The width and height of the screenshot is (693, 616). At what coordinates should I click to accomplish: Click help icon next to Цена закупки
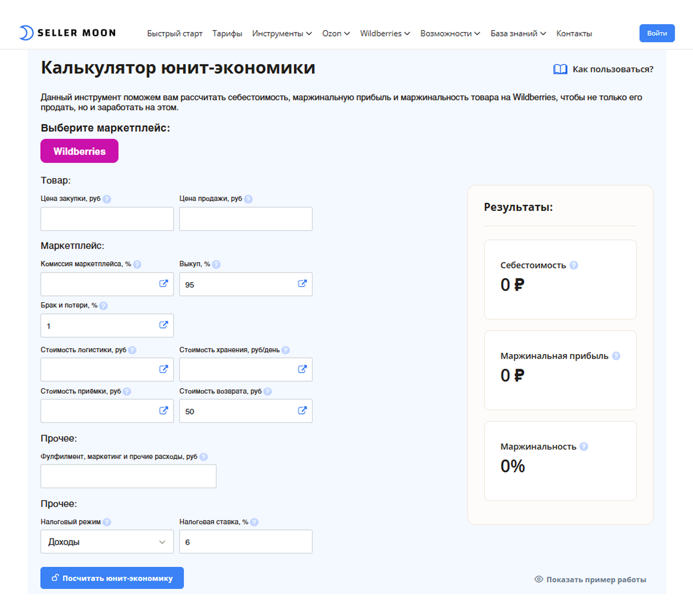[107, 199]
